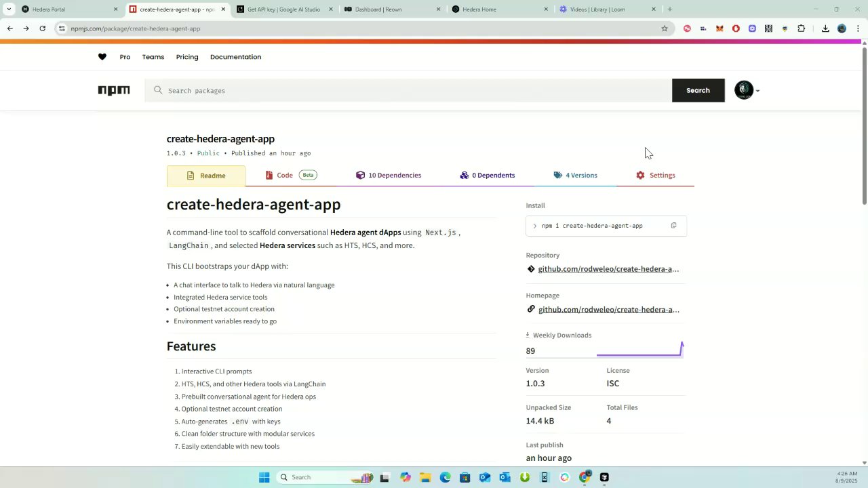The width and height of the screenshot is (868, 488).
Task: Open Copilot from the taskbar
Action: click(406, 477)
